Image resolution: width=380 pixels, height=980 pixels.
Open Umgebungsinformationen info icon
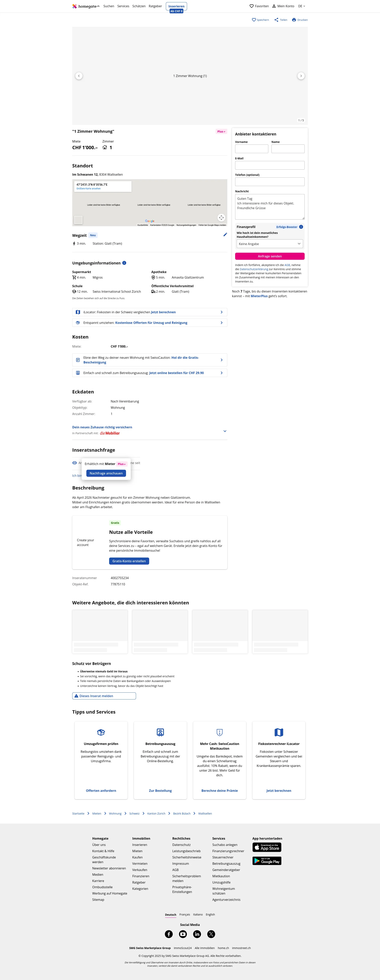124,263
